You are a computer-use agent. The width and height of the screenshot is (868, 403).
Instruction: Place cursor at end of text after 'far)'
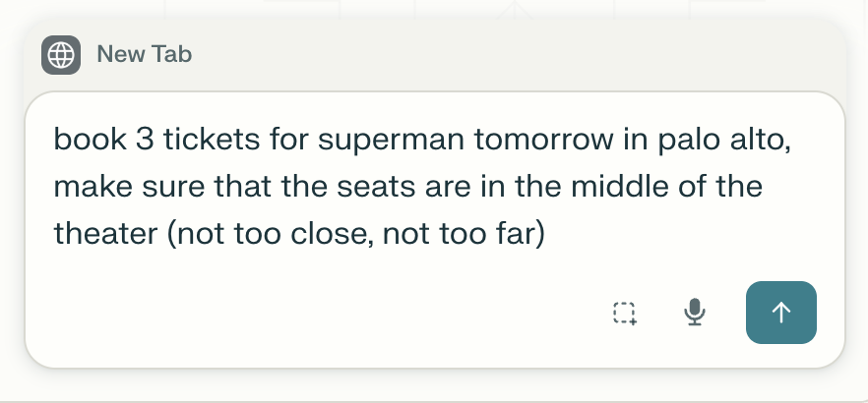coord(546,233)
